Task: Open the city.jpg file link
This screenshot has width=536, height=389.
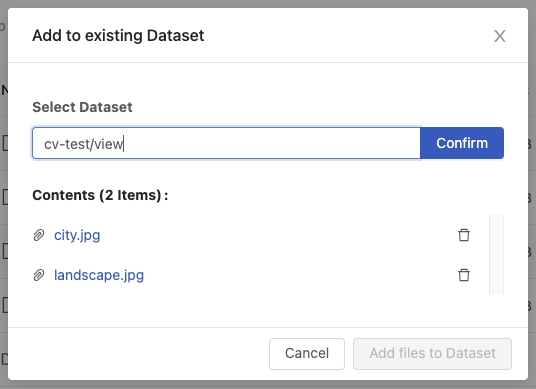Action: (77, 236)
